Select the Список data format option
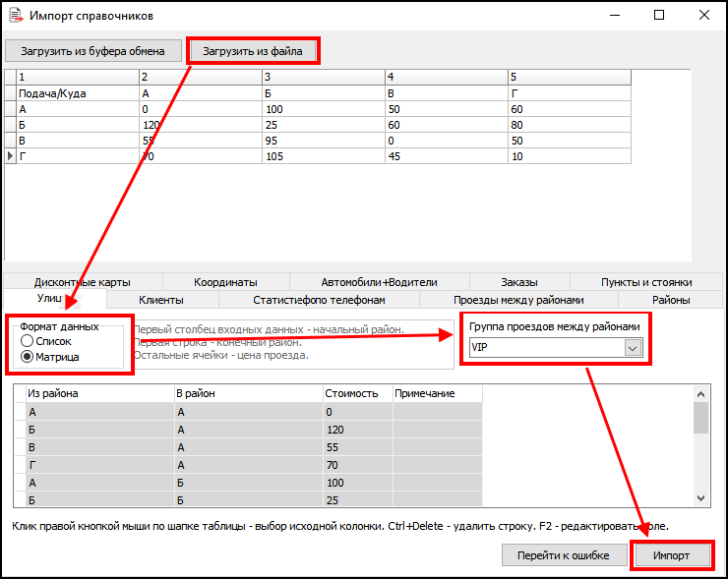728x579 pixels. pyautogui.click(x=28, y=341)
